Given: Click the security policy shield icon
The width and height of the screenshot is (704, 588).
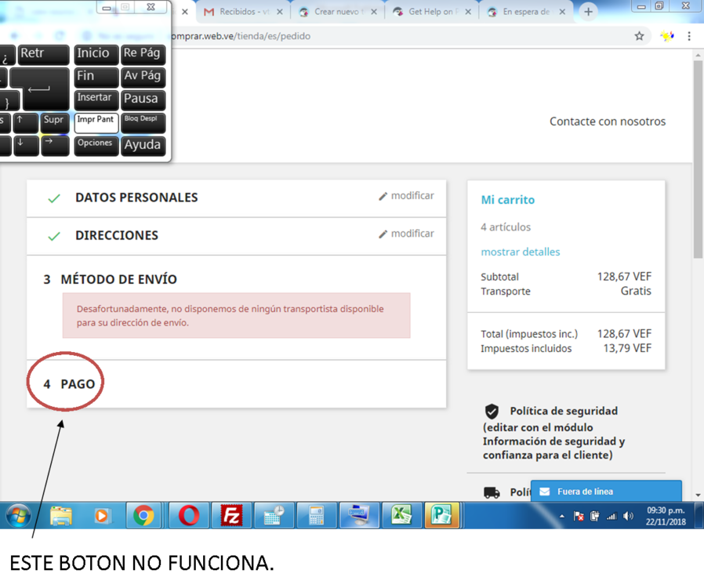Looking at the screenshot, I should click(492, 410).
